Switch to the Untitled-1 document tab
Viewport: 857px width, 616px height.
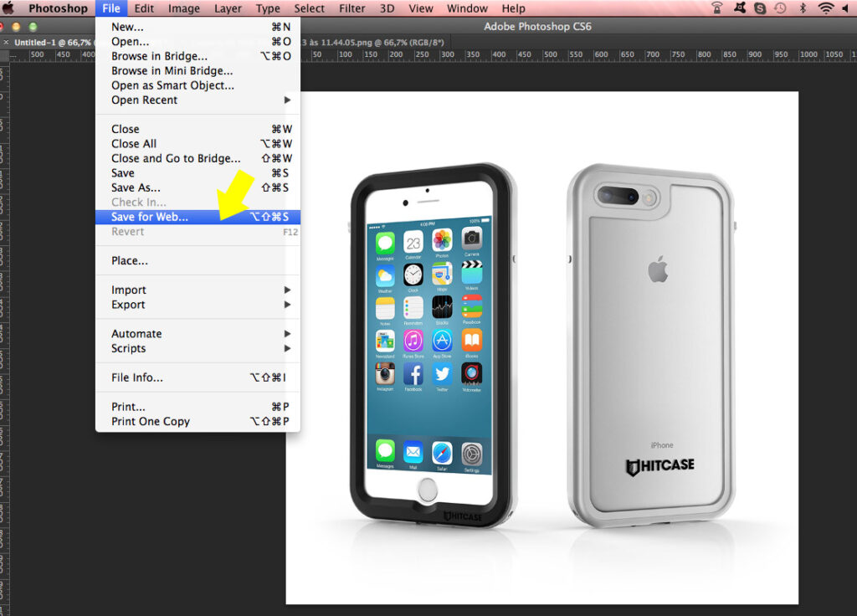(52, 42)
